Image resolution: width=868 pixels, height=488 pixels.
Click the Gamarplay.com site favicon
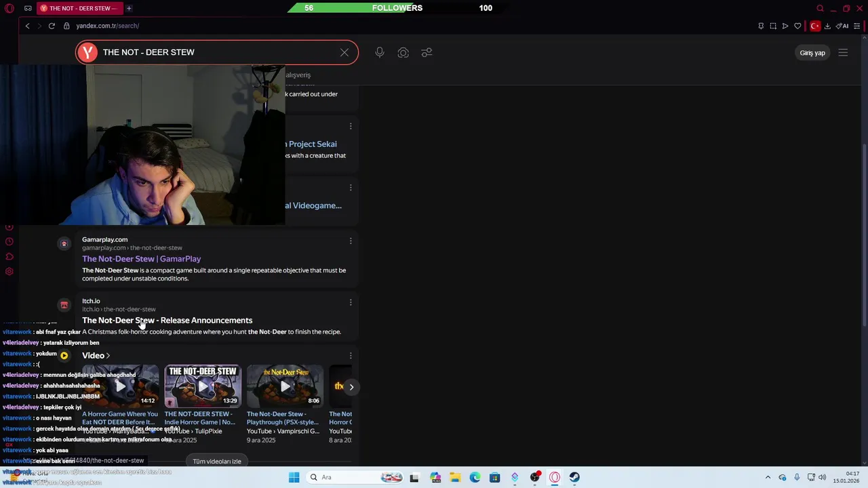coord(64,243)
